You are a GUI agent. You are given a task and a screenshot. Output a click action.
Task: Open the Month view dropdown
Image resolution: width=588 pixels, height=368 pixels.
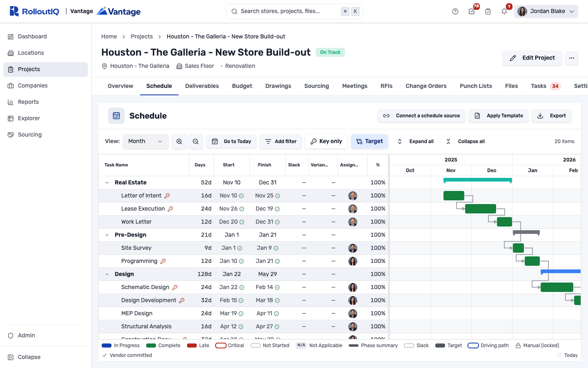[x=145, y=141]
